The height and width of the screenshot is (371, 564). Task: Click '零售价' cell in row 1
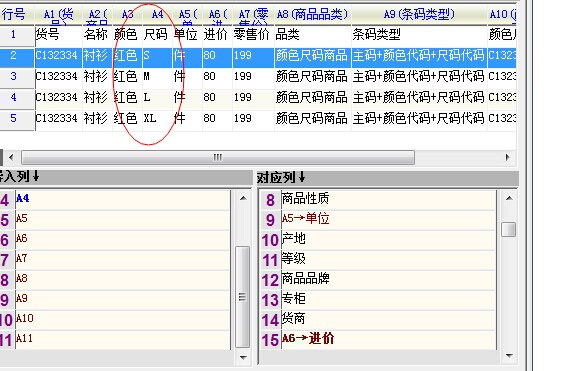click(x=253, y=35)
